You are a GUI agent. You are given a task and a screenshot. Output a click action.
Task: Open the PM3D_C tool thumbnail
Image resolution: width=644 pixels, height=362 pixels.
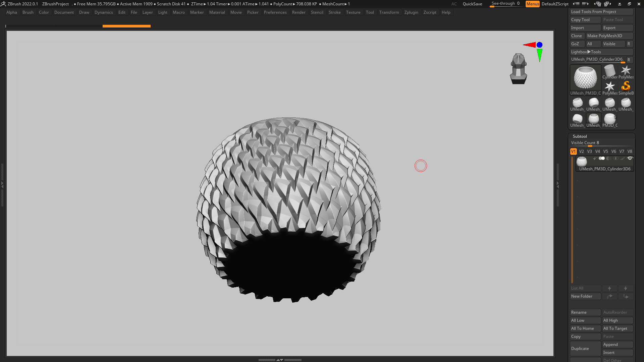pyautogui.click(x=610, y=120)
